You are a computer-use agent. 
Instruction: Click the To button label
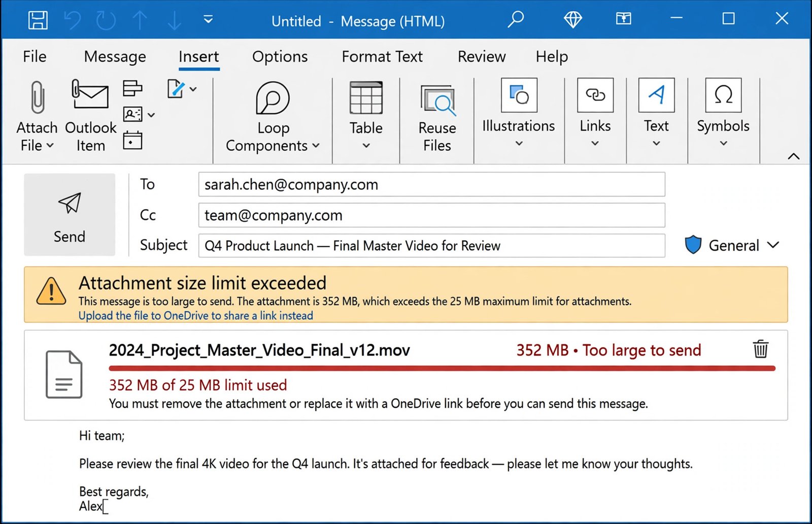[x=147, y=184]
